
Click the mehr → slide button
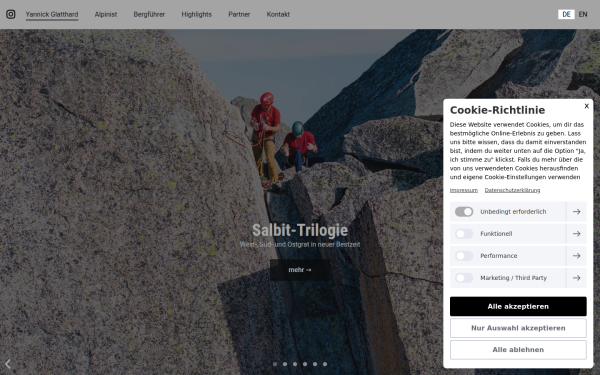pos(300,270)
